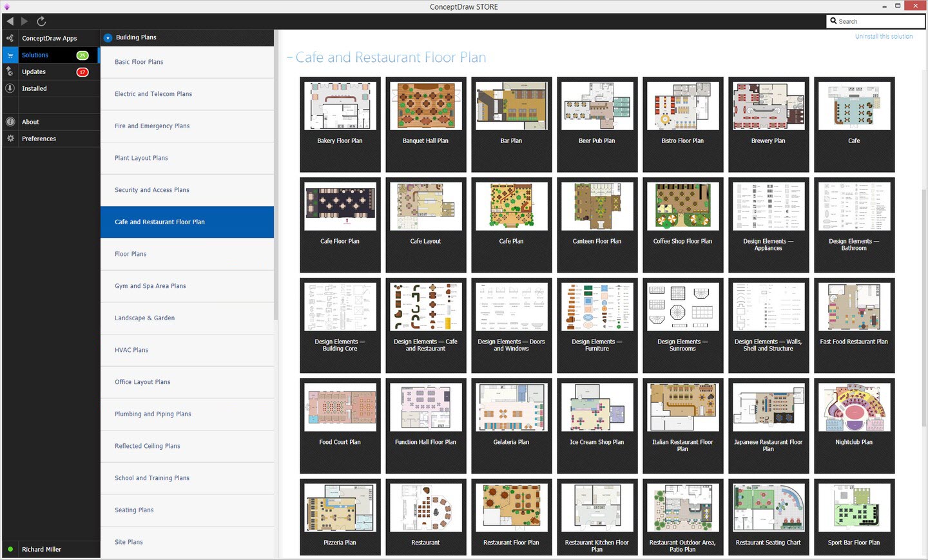Select Basic Floor Plans solution
The image size is (928, 560).
187,62
